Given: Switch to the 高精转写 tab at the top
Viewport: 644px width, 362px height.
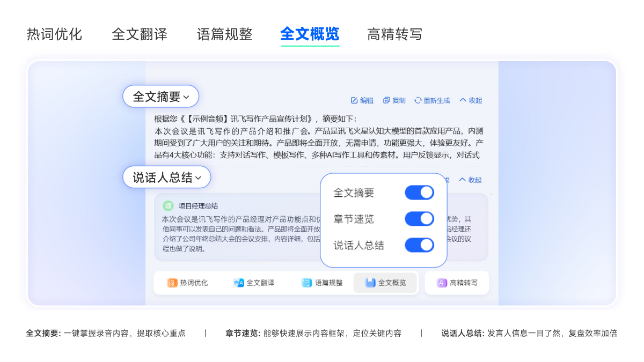Looking at the screenshot, I should 395,34.
